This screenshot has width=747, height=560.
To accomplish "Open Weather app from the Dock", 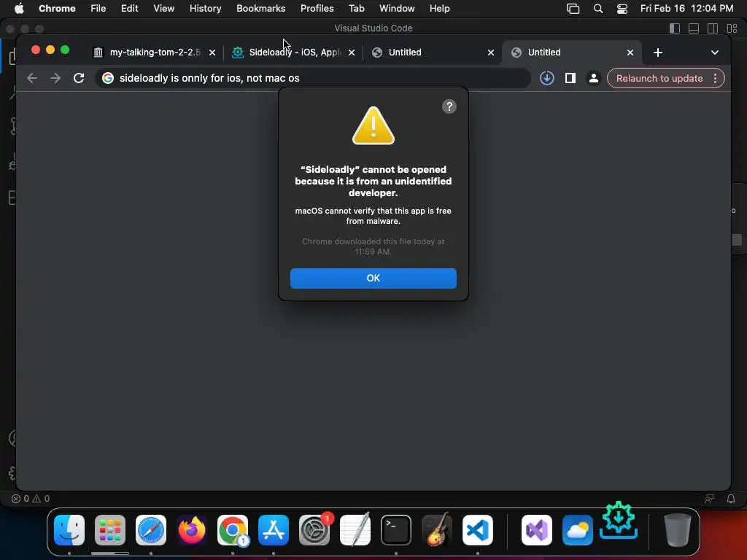I will click(578, 530).
